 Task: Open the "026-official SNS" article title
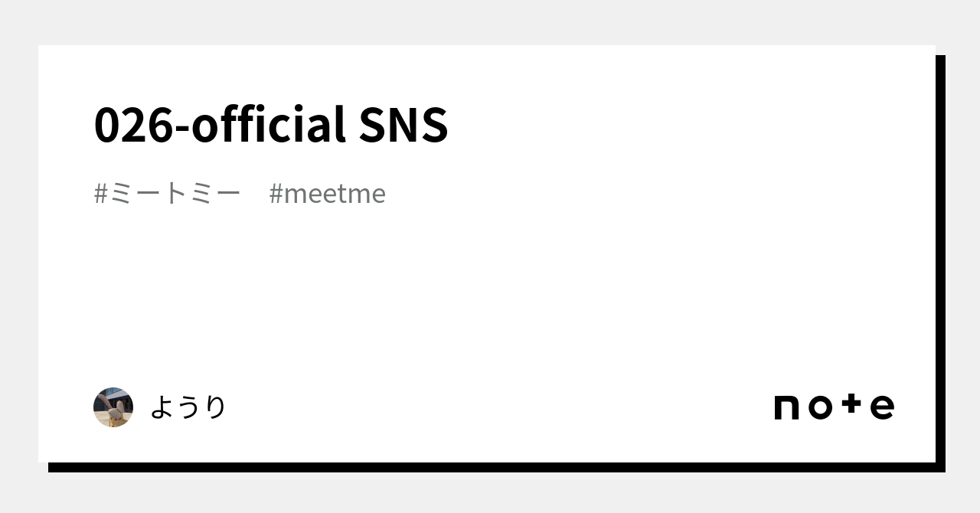(x=270, y=125)
